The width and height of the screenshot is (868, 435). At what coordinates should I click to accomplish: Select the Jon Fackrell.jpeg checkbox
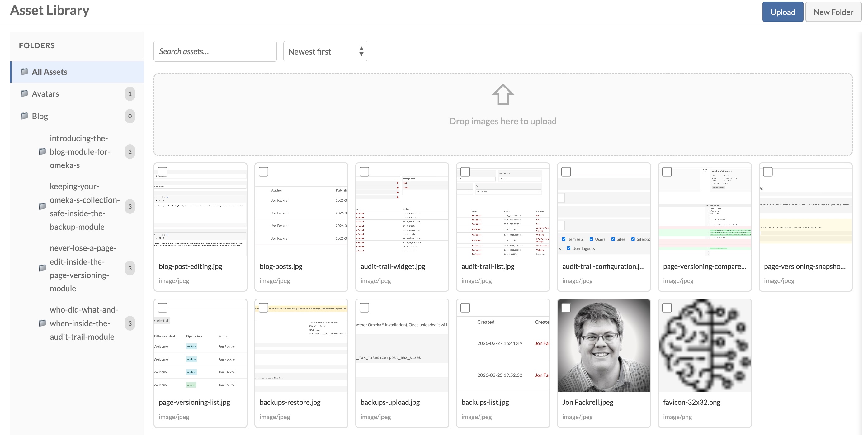coord(566,308)
